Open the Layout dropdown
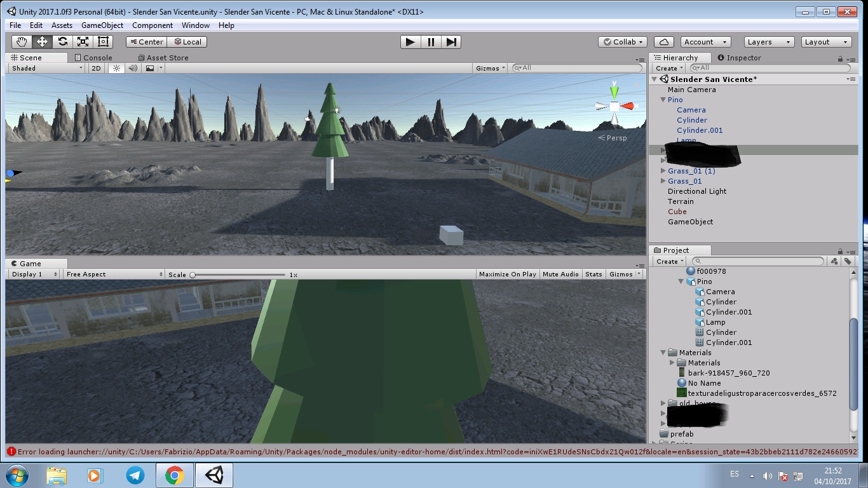Screen dimensions: 868x488 [x=825, y=42]
